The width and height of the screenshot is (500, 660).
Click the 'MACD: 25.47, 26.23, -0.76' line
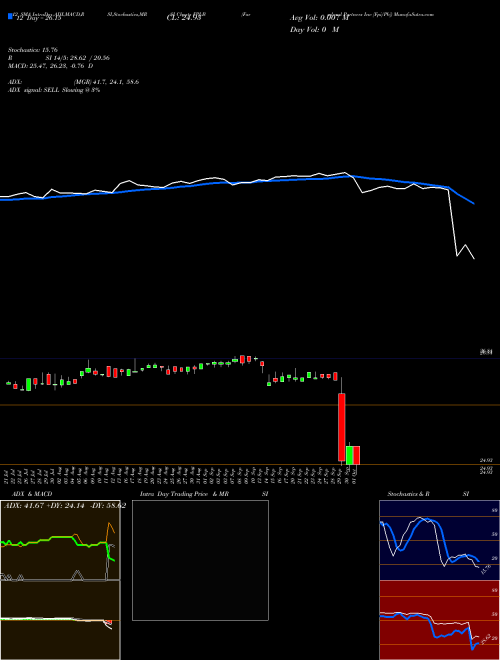46,66
